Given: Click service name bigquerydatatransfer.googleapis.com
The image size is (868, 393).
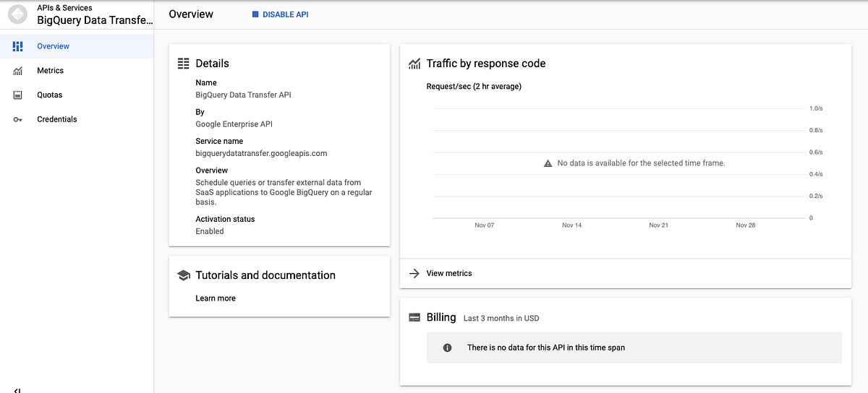Looking at the screenshot, I should click(261, 153).
